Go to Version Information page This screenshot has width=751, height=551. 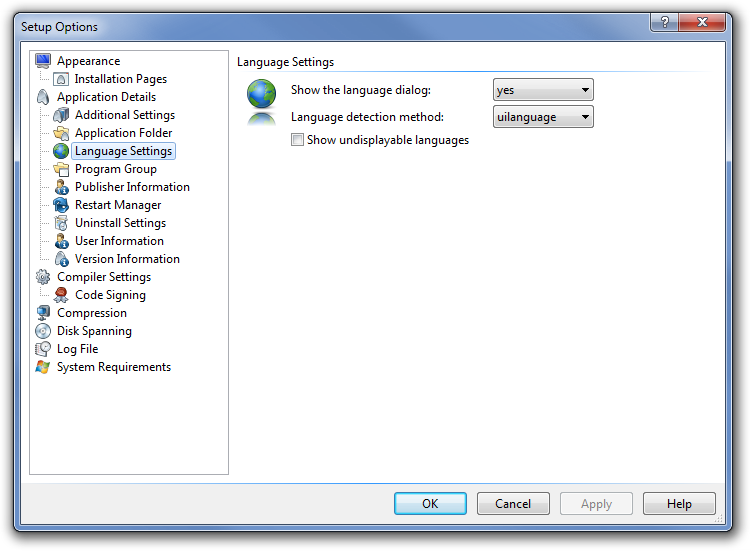click(127, 259)
